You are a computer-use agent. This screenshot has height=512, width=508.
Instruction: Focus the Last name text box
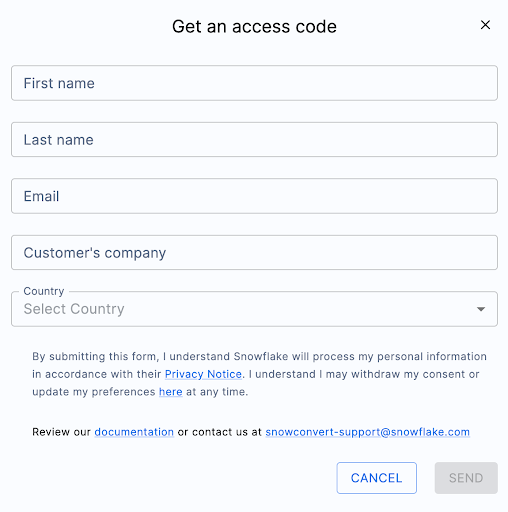pos(254,139)
